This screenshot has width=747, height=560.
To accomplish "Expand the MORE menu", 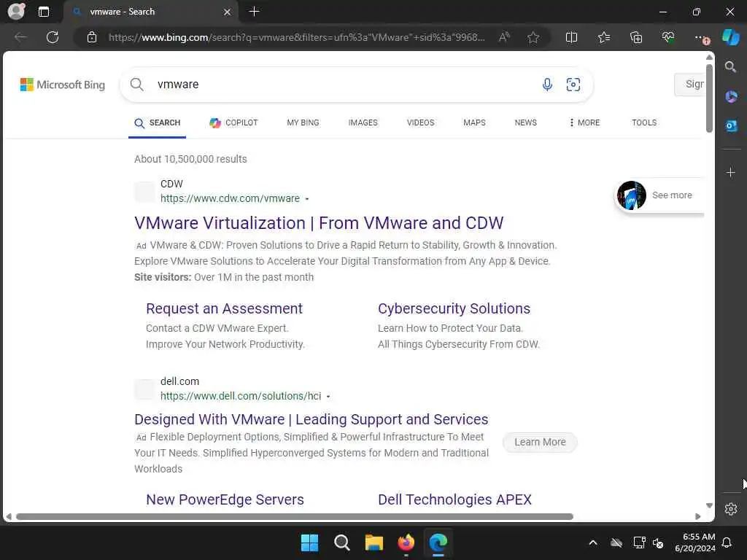I will point(584,122).
